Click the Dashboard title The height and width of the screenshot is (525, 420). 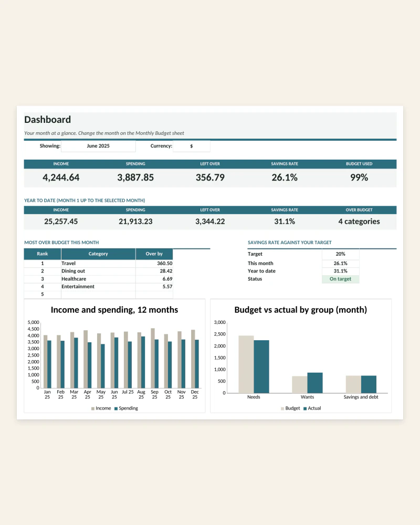48,120
